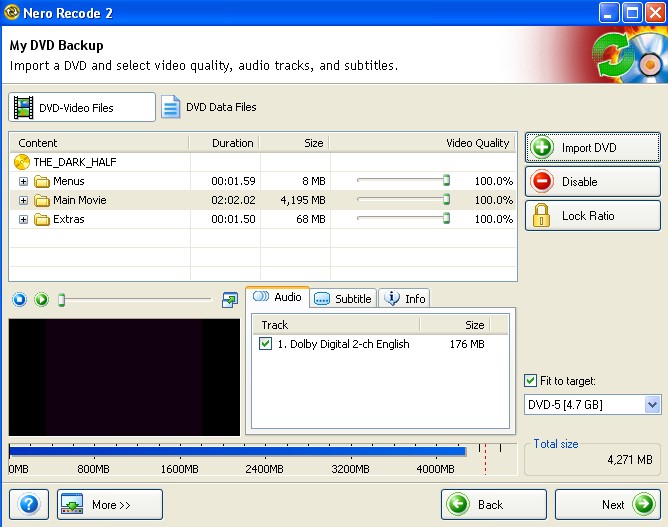Click the Subtitle tab speech bubble icon
The height and width of the screenshot is (527, 668).
click(x=322, y=299)
